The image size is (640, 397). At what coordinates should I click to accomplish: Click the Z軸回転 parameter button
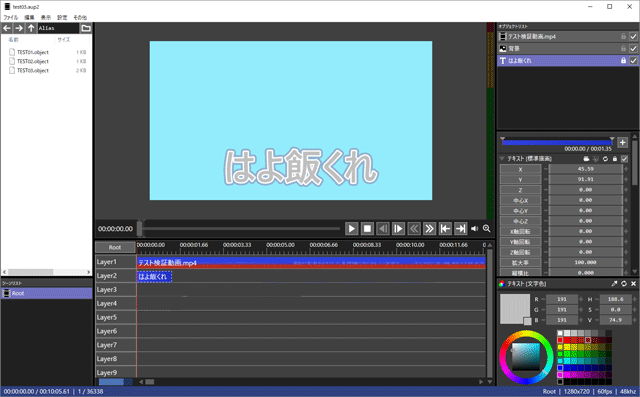(x=520, y=252)
